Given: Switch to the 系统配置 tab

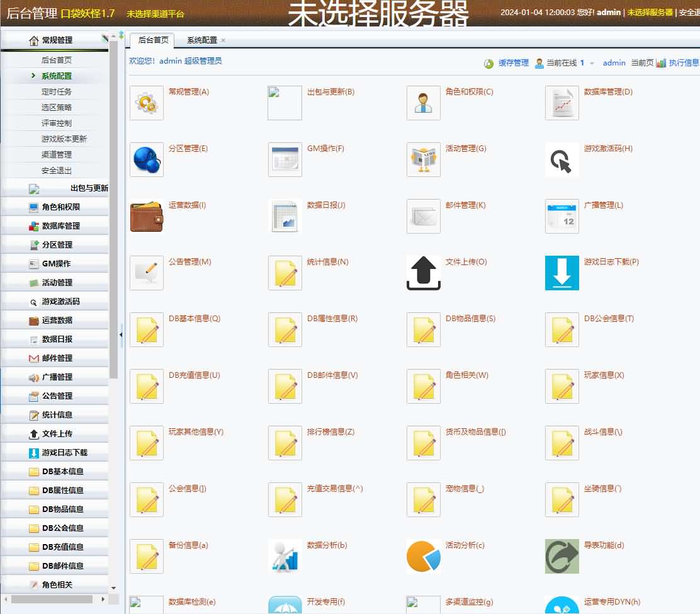Looking at the screenshot, I should point(199,38).
